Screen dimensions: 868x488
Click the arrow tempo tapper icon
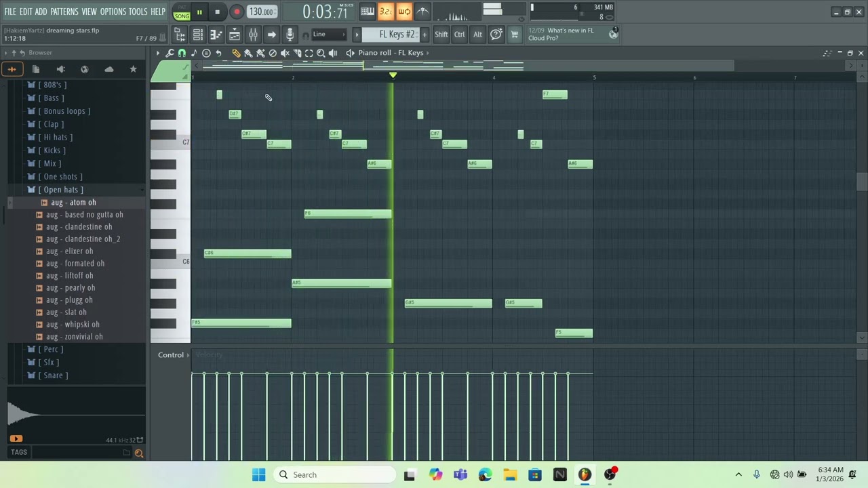click(272, 35)
